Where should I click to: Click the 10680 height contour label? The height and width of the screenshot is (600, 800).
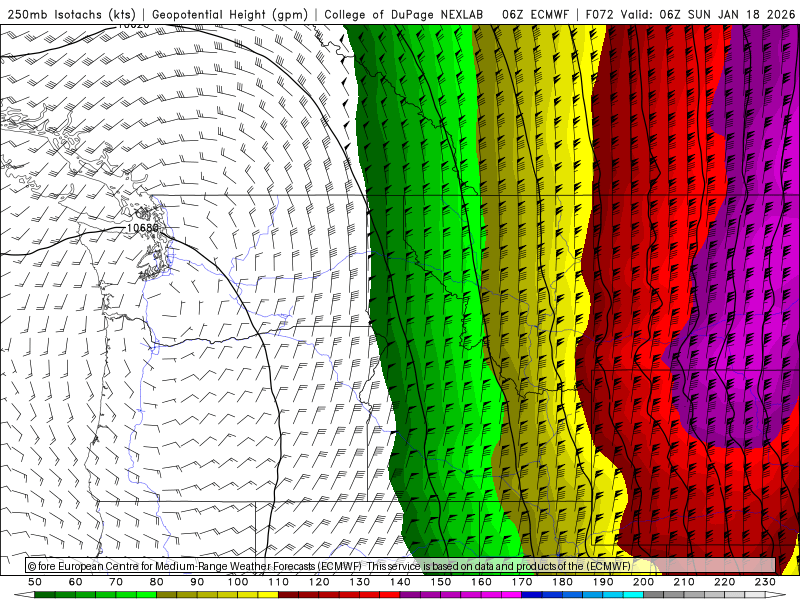click(142, 228)
